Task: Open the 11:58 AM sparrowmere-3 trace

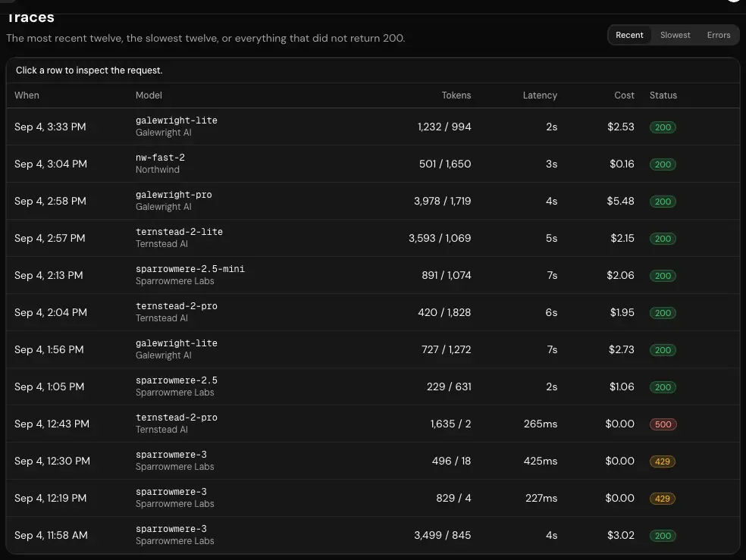Action: [x=373, y=535]
